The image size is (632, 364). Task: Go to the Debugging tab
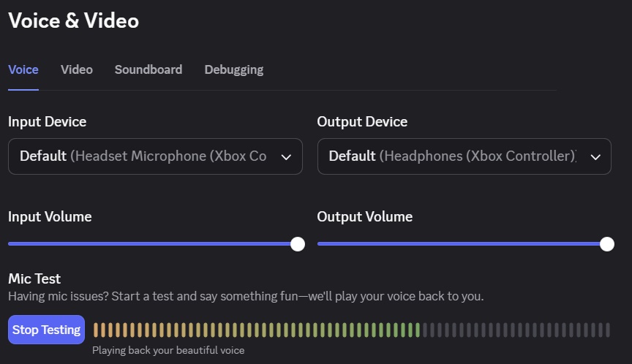coord(234,70)
